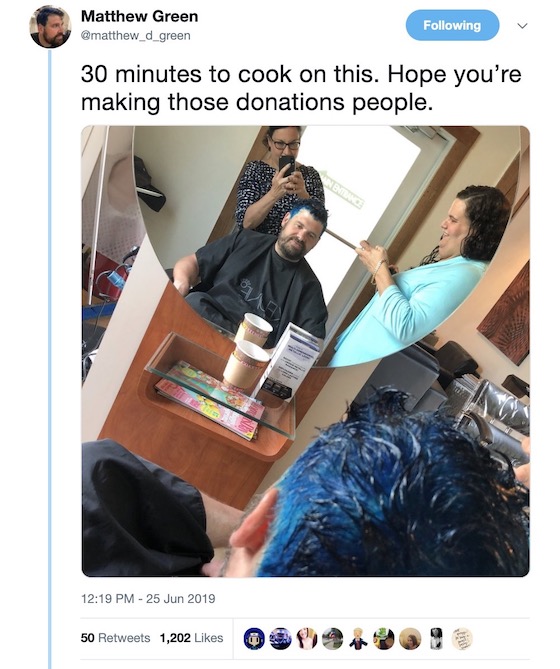View the list of 1,202 Likes
This screenshot has width=560, height=669.
[192, 638]
